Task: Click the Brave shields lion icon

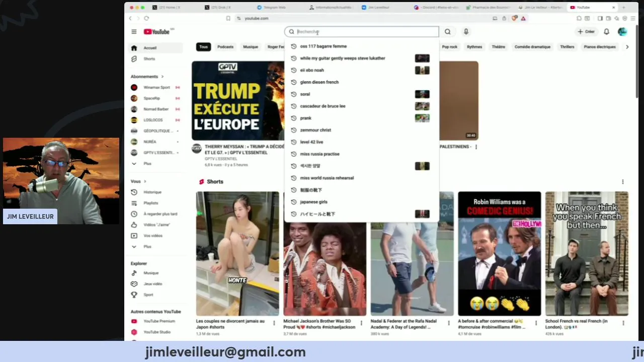Action: 515,18
